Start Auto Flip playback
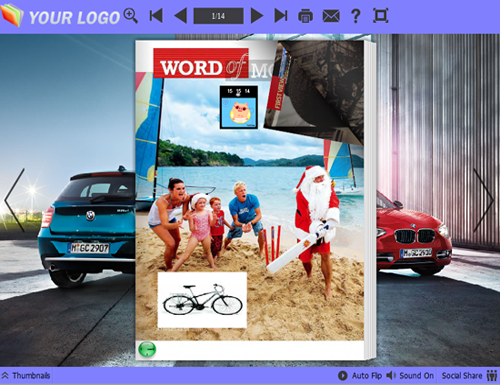 click(360, 376)
